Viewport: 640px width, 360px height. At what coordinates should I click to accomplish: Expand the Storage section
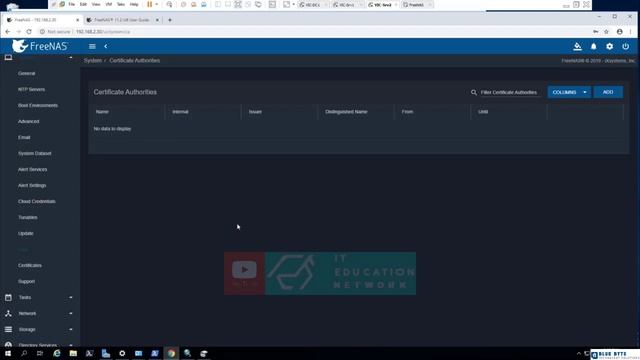(x=71, y=329)
